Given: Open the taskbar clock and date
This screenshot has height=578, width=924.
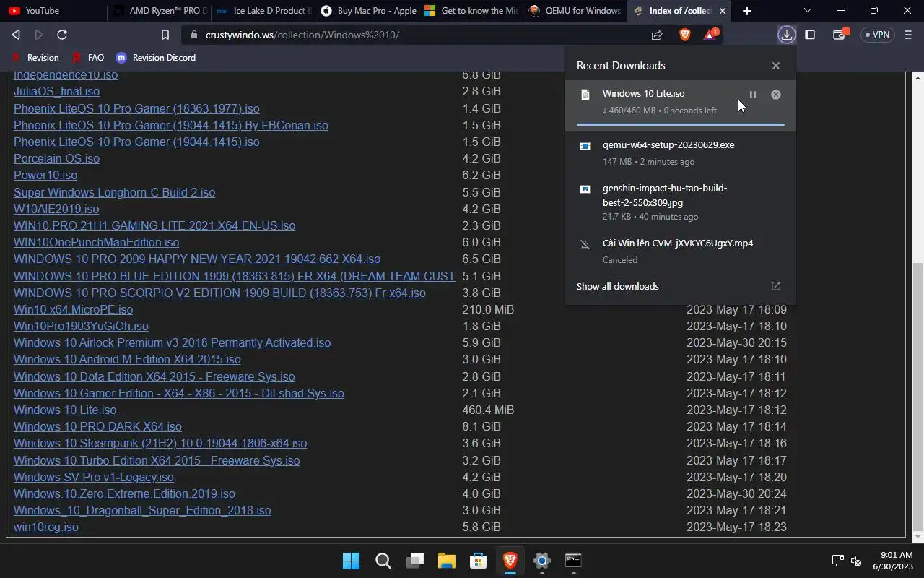Looking at the screenshot, I should pyautogui.click(x=892, y=561).
